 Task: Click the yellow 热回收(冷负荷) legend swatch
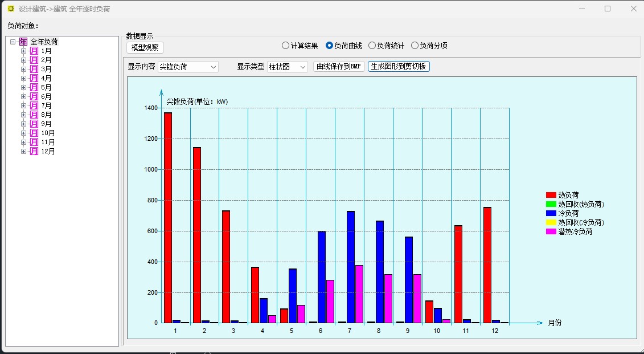click(551, 222)
